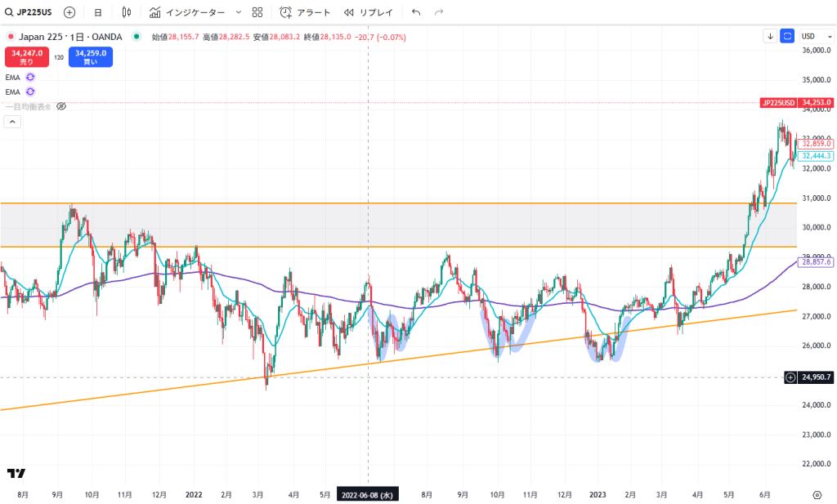837x504 pixels.
Task: Click the add symbol plus icon
Action: point(69,12)
